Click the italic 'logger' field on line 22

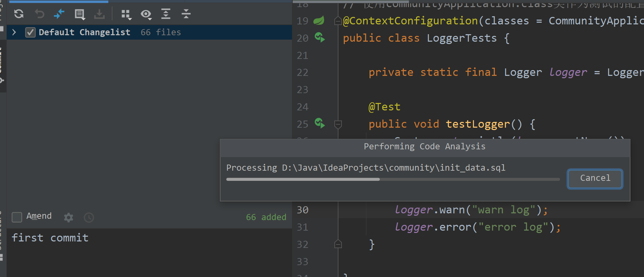point(568,72)
